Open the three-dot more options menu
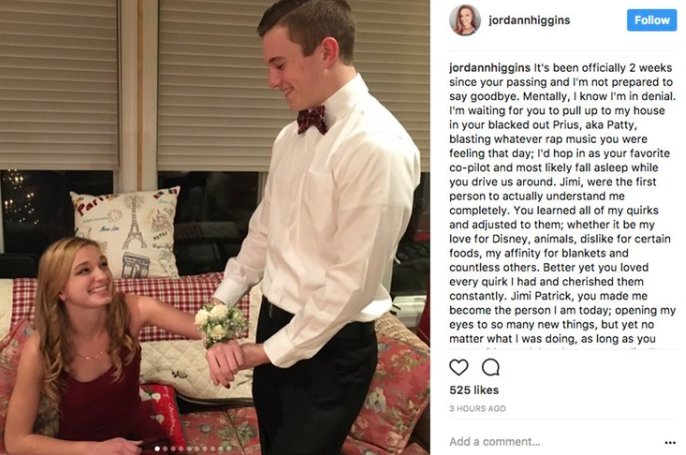Screen dimensions: 686x455 (x=670, y=443)
